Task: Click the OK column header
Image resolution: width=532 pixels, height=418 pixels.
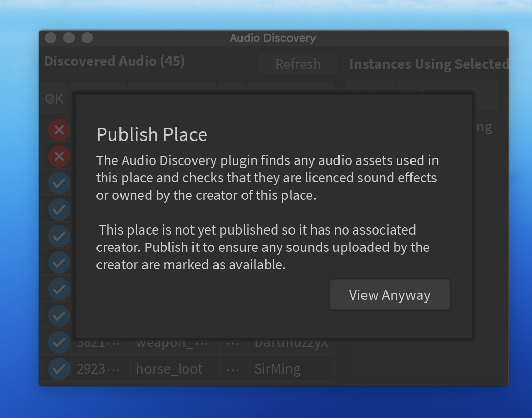Action: pos(54,99)
